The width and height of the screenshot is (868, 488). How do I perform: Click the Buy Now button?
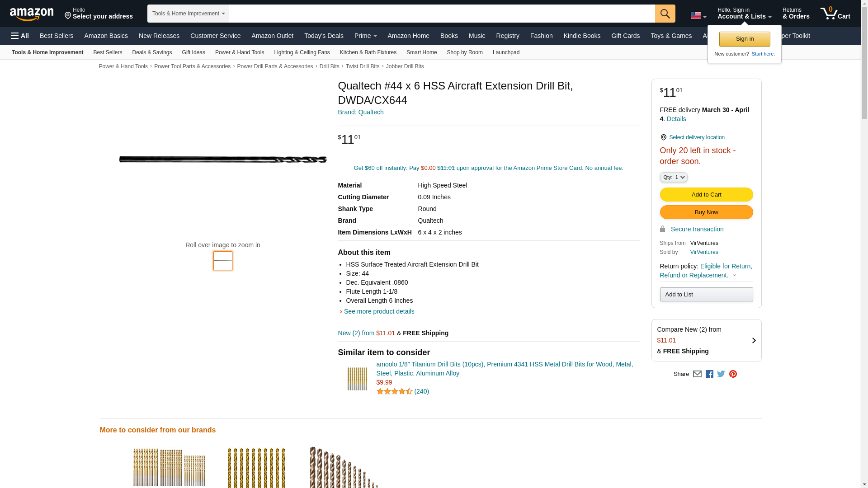click(706, 212)
